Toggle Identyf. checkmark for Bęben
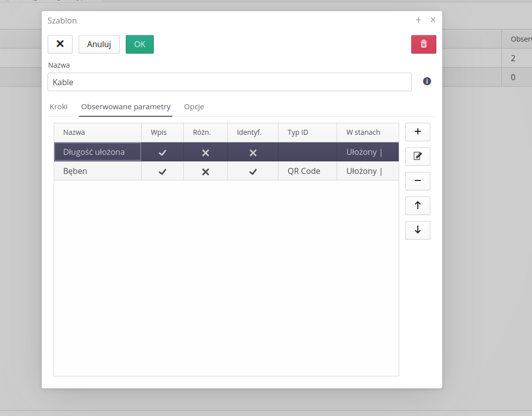The image size is (532, 416). tap(252, 171)
